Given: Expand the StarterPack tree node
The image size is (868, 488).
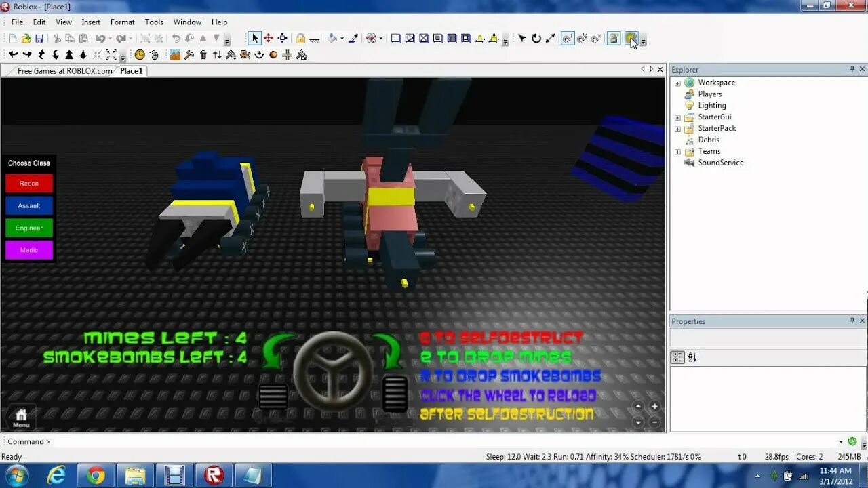Looking at the screenshot, I should [677, 129].
